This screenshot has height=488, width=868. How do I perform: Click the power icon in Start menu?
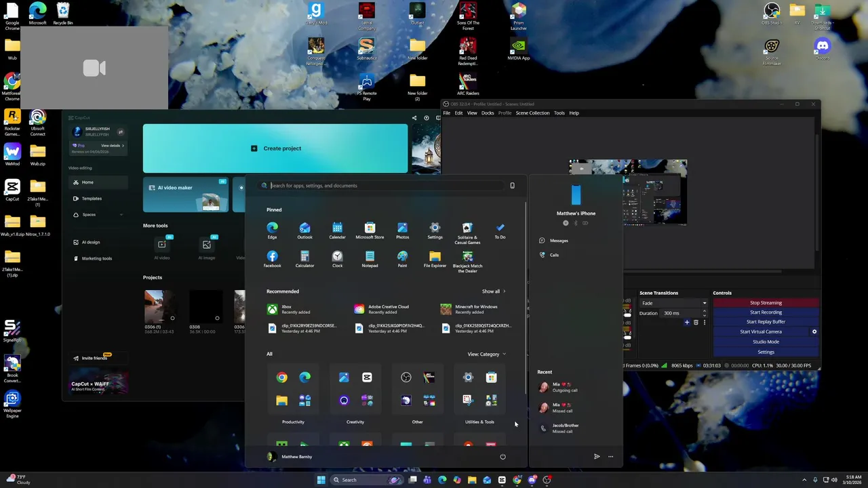click(502, 457)
